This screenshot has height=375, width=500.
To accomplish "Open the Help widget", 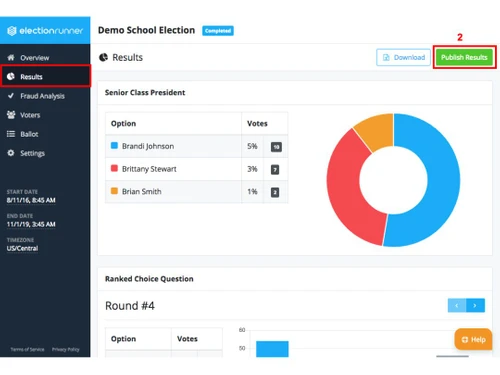I will pos(473,339).
